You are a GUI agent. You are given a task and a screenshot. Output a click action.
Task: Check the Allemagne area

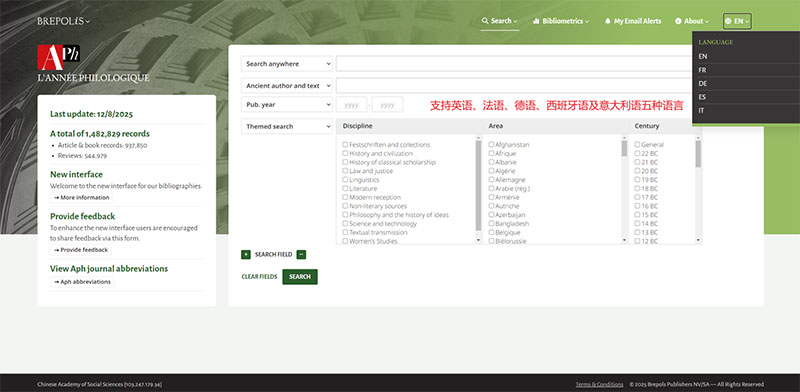[491, 180]
